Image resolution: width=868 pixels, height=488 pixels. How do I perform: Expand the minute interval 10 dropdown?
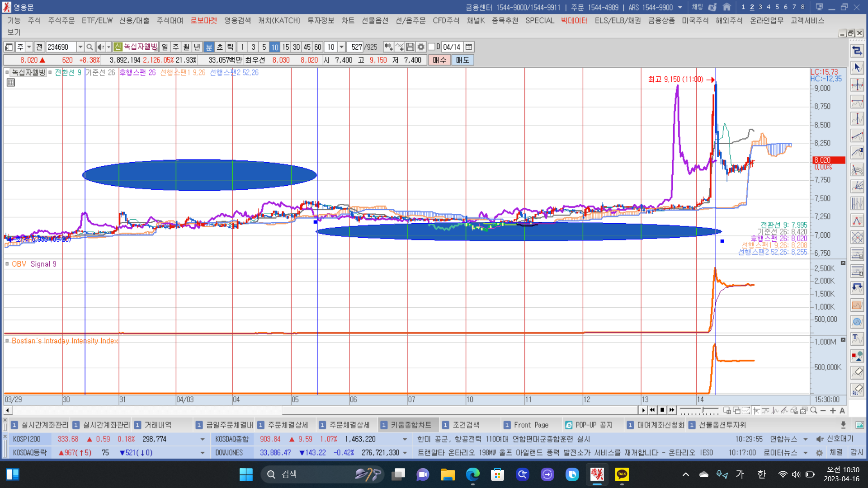tap(342, 47)
